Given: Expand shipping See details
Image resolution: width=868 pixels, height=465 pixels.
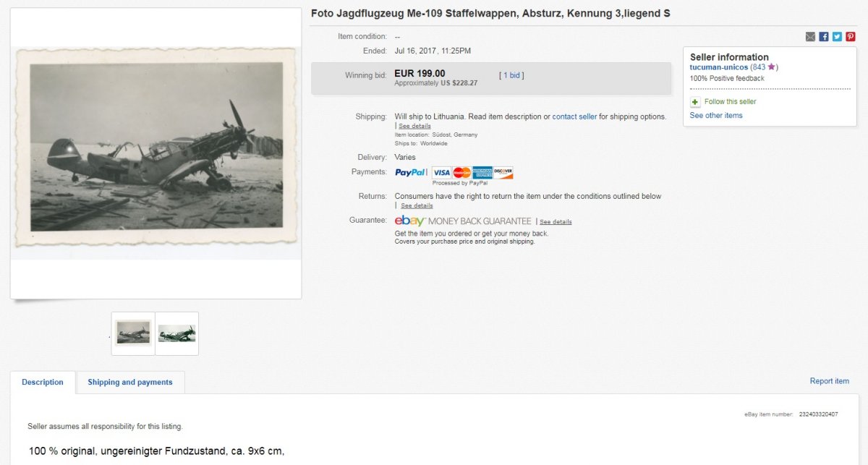Looking at the screenshot, I should click(x=414, y=126).
